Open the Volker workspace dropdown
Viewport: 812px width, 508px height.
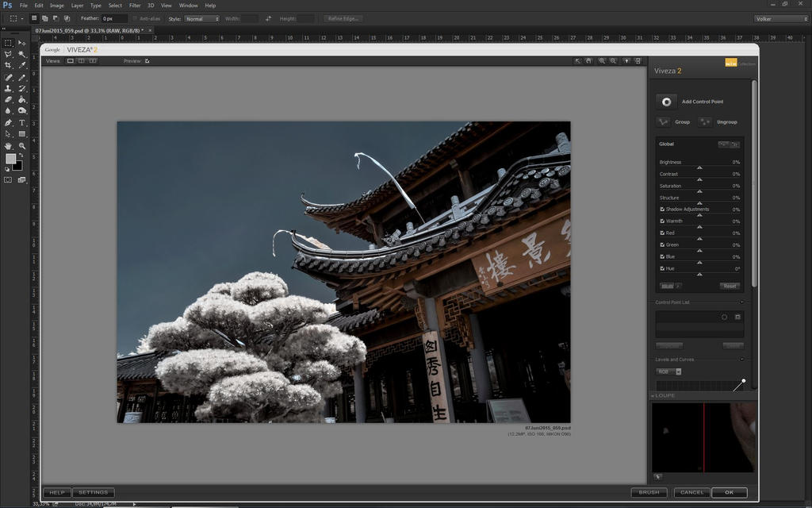point(780,19)
